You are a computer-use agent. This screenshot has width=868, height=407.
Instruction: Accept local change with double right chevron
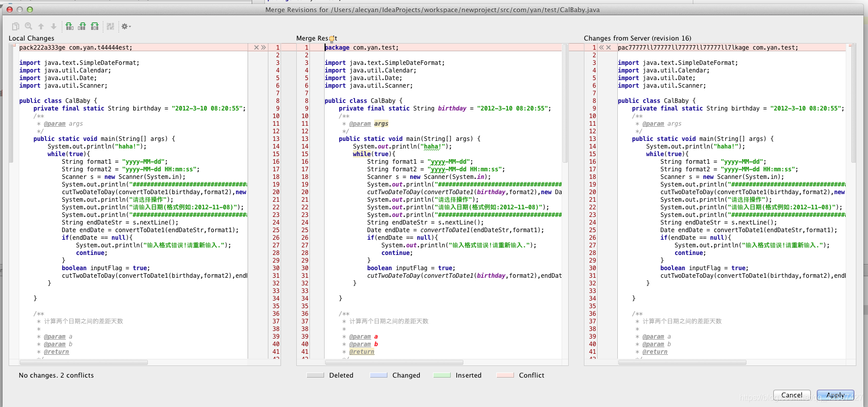[x=263, y=48]
